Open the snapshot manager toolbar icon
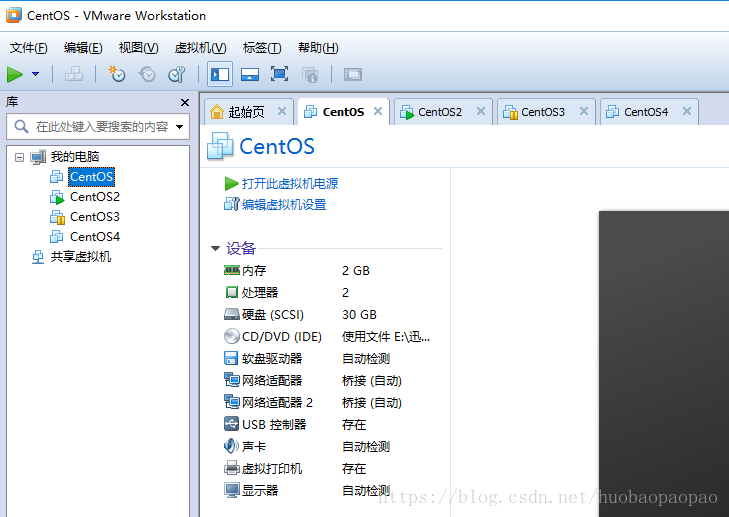The height and width of the screenshot is (517, 729). tap(177, 74)
